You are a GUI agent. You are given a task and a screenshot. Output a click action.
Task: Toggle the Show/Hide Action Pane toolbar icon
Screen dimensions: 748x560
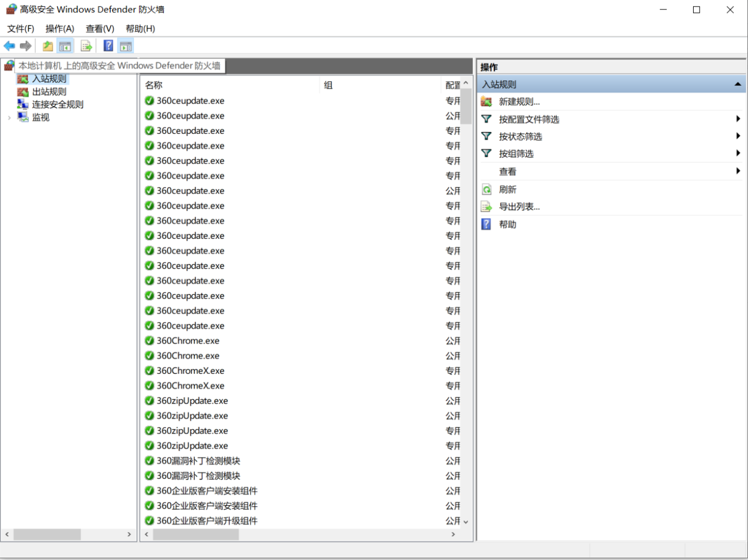coord(126,46)
